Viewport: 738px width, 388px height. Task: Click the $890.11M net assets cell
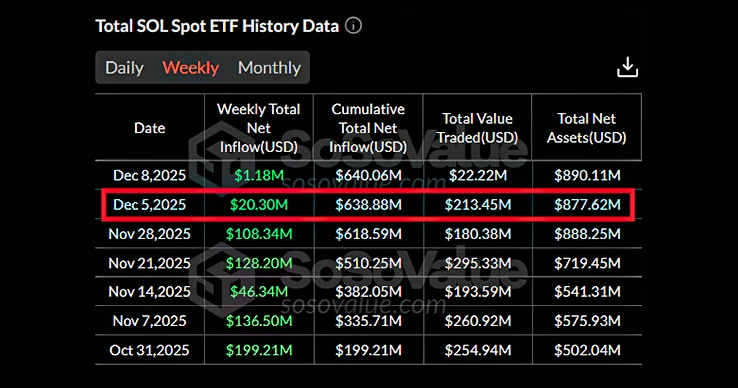(587, 175)
